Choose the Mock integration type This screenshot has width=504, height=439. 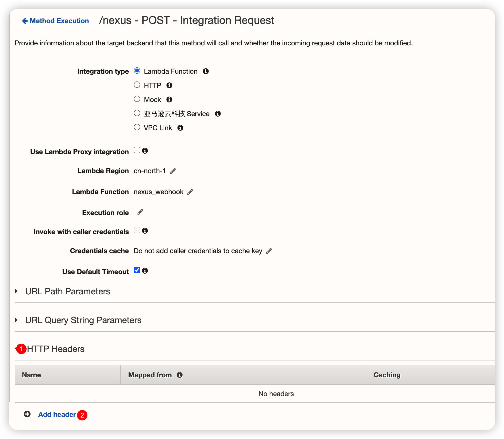point(137,99)
